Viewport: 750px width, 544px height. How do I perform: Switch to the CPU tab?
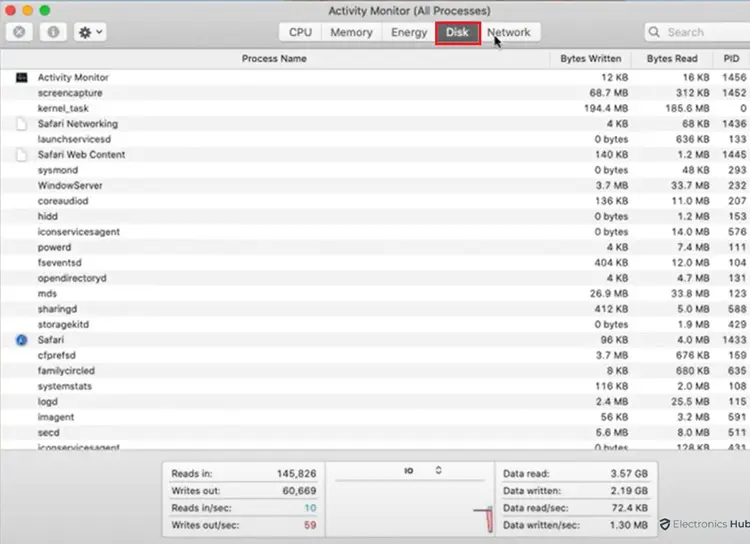coord(300,32)
